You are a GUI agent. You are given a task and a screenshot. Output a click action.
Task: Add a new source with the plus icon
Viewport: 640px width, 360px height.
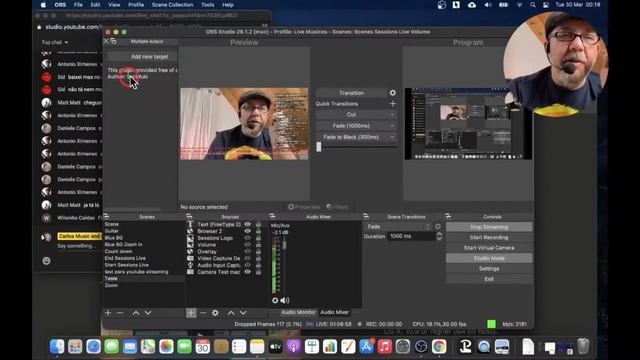click(191, 313)
